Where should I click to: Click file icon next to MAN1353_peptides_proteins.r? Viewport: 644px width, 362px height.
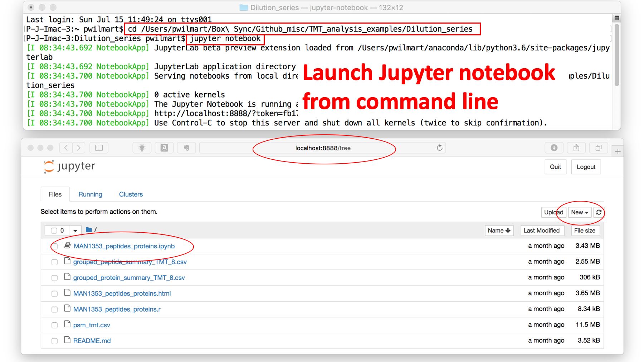[x=67, y=308]
